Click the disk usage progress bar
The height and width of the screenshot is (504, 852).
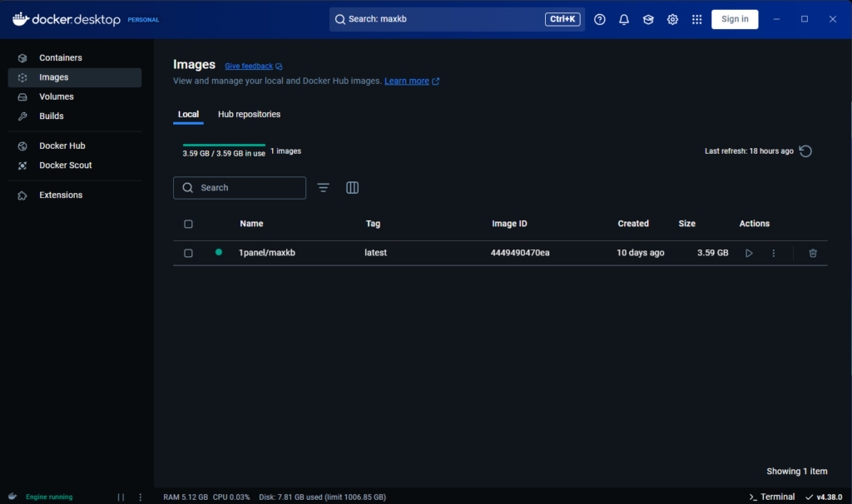click(x=224, y=145)
